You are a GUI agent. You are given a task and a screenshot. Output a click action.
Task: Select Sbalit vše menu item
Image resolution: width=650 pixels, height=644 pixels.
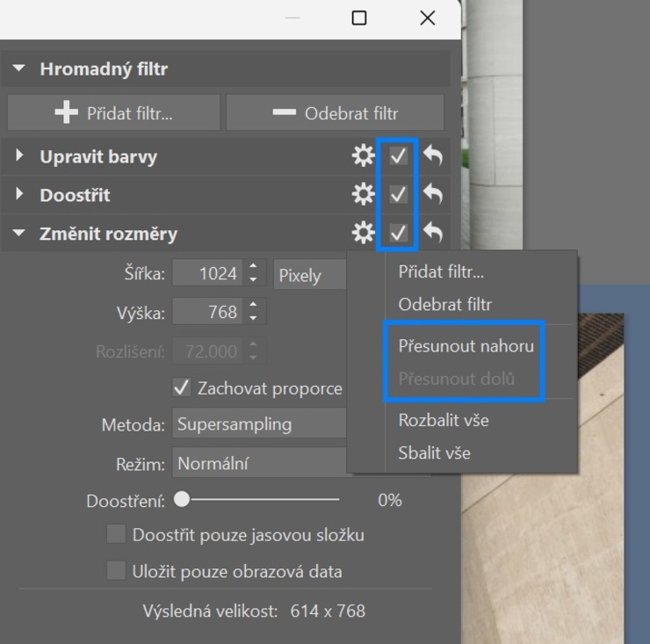(435, 452)
